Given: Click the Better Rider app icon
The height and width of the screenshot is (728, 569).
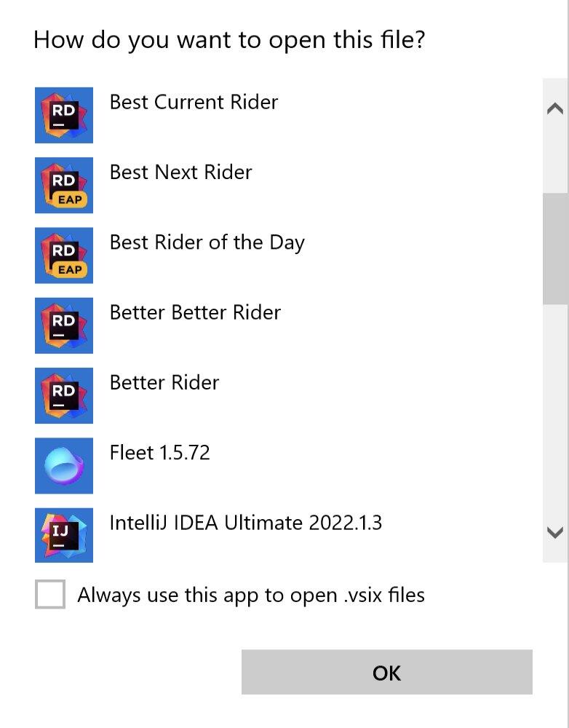Looking at the screenshot, I should pyautogui.click(x=64, y=395).
